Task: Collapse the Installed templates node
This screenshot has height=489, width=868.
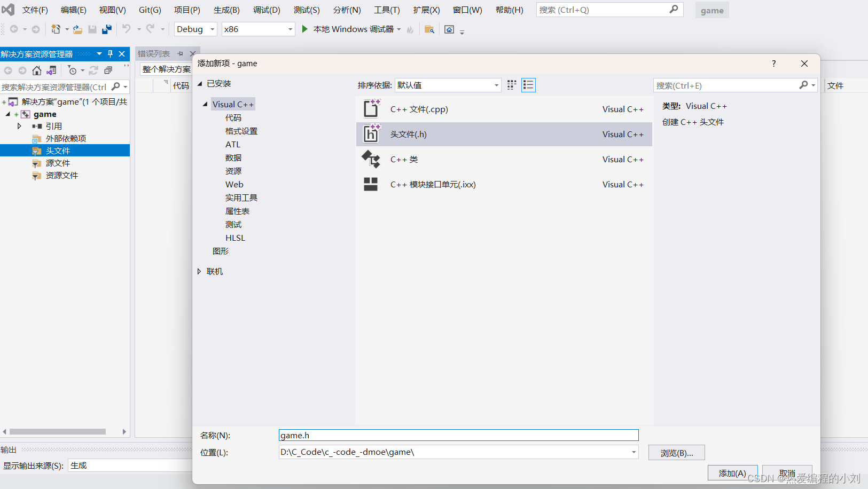Action: 200,84
